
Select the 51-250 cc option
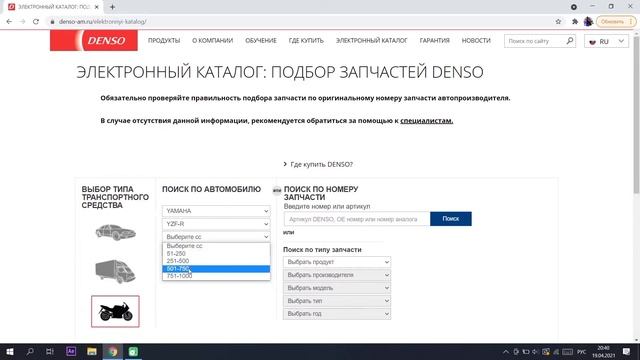point(216,253)
